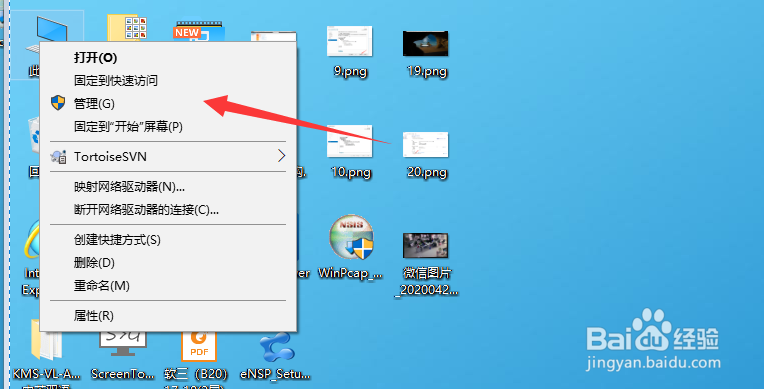Screen dimensions: 764x389
Task: Choose 映射网络驱动器(N)... menu entry
Action: tap(168, 187)
